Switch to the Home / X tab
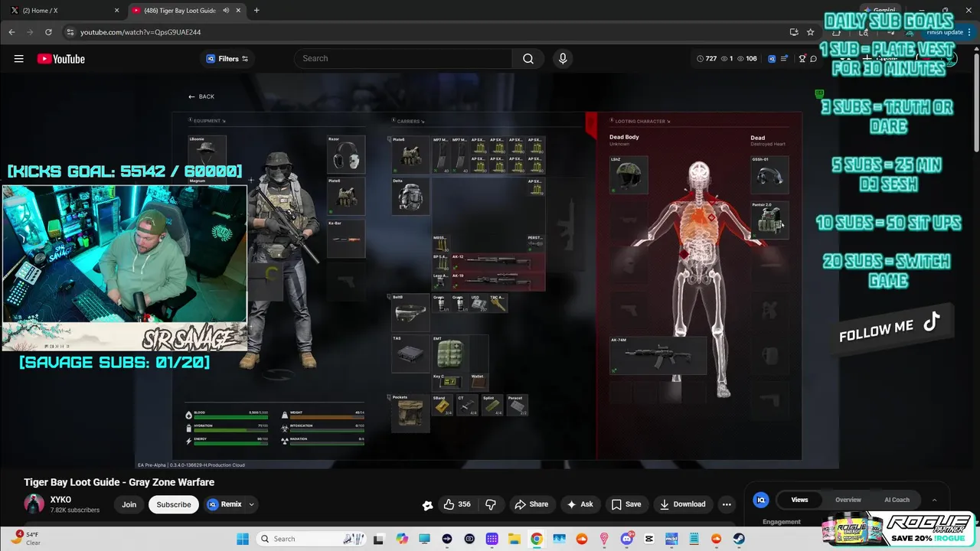Screen dimensions: 980x551 pyautogui.click(x=64, y=11)
